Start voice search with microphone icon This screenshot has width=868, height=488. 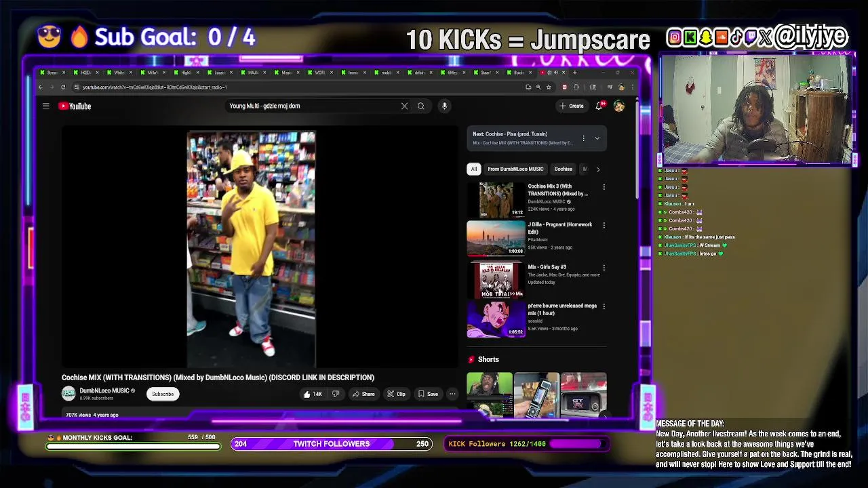[x=444, y=106]
